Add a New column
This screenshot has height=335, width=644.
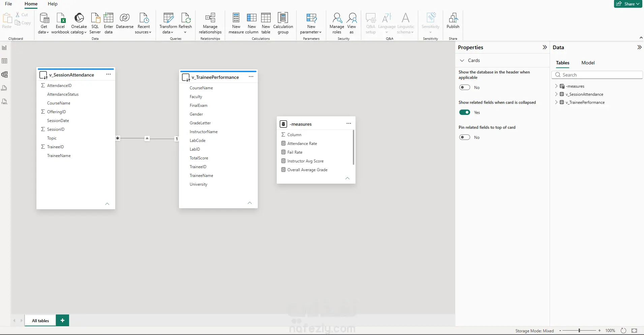[x=252, y=23]
